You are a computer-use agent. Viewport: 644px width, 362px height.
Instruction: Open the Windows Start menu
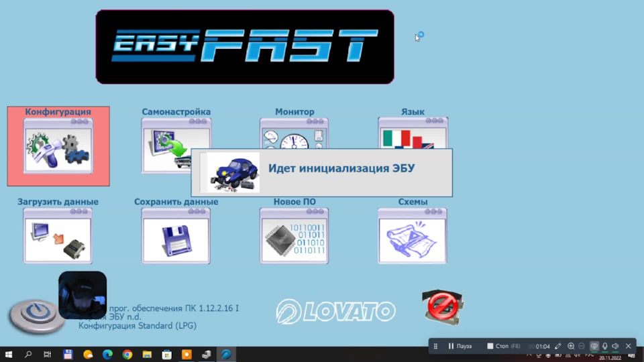click(9, 354)
